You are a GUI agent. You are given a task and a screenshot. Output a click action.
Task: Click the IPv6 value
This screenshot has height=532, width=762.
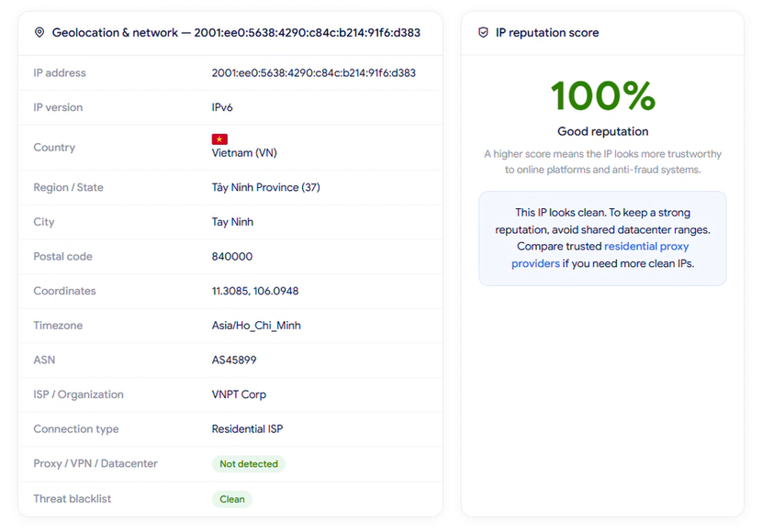point(222,107)
